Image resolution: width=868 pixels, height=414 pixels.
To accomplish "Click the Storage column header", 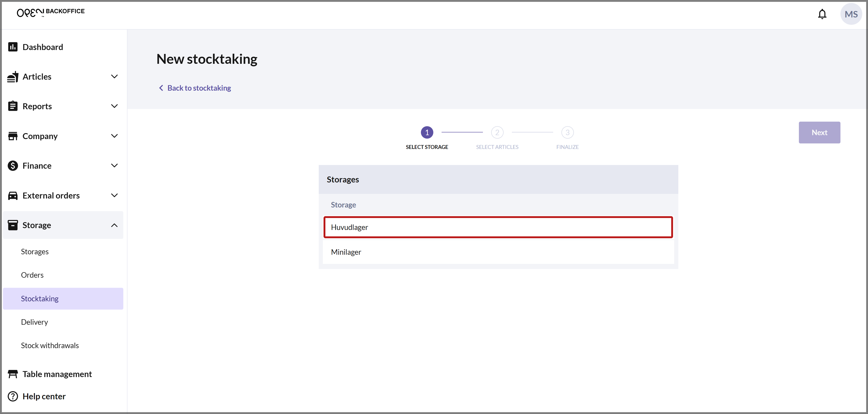I will pyautogui.click(x=343, y=204).
